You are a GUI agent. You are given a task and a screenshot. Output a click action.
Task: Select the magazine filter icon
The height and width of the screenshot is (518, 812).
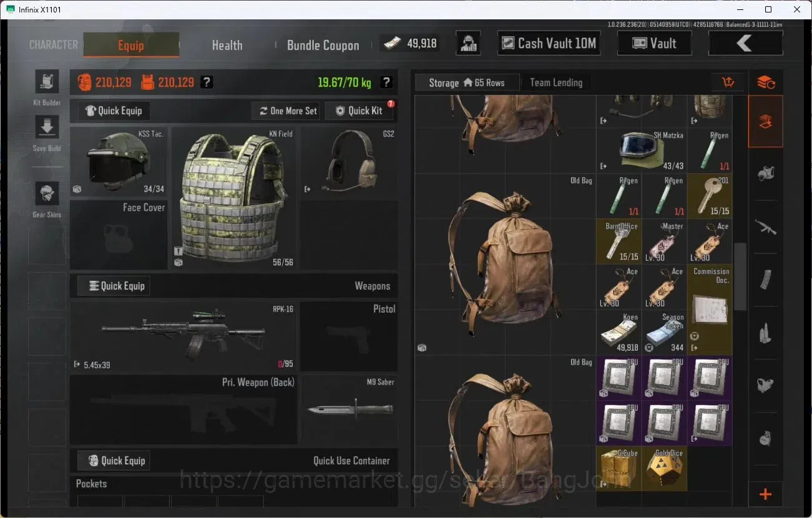coord(766,280)
